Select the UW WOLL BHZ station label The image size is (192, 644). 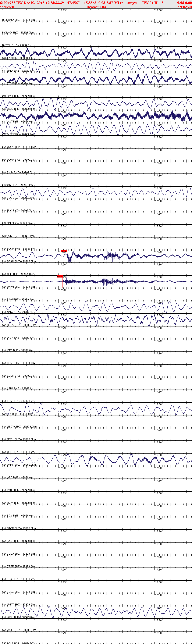click(19, 630)
